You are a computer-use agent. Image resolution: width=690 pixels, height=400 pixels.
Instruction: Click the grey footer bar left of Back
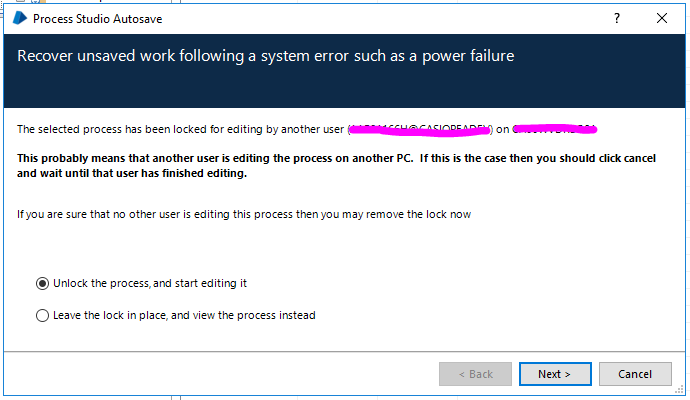click(220, 374)
